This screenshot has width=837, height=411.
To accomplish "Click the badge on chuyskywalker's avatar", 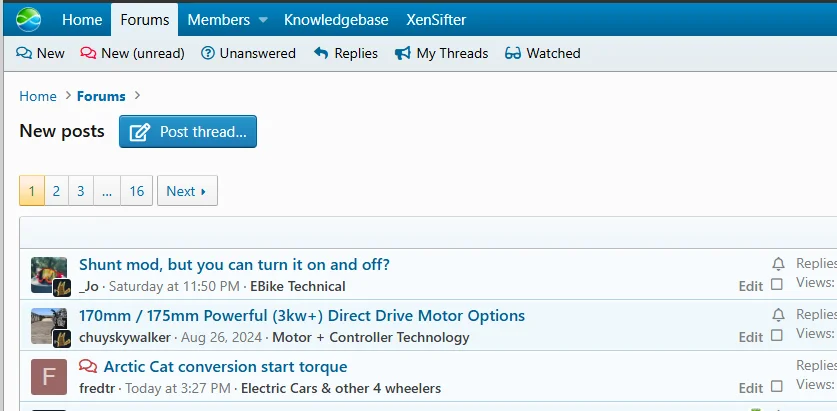I will [61, 339].
